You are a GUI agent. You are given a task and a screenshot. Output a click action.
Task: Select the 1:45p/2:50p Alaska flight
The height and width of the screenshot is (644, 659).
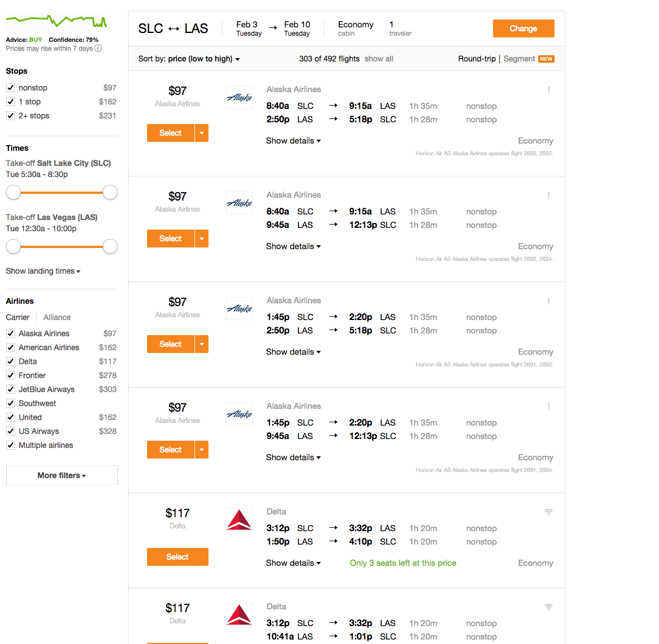pyautogui.click(x=170, y=344)
